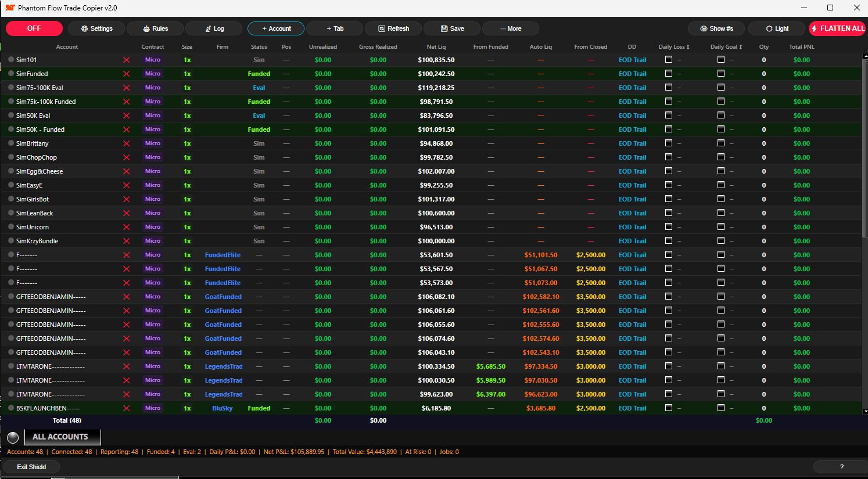Sort by the Daily Goal column

click(x=726, y=47)
